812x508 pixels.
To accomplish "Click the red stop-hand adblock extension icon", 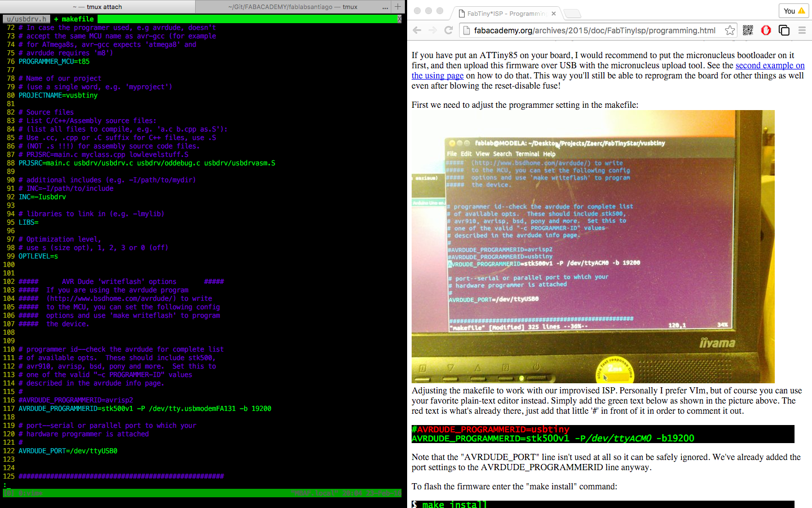I will tap(766, 30).
